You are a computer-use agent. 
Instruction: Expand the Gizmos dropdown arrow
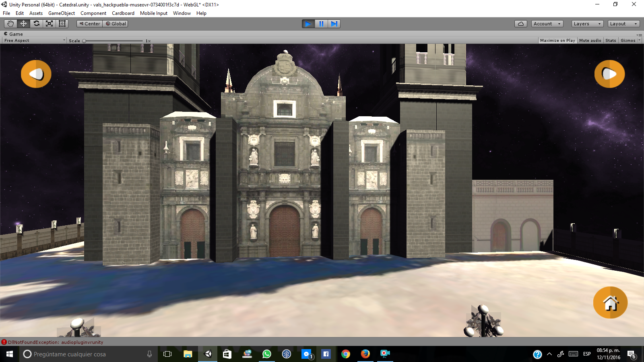coord(639,41)
